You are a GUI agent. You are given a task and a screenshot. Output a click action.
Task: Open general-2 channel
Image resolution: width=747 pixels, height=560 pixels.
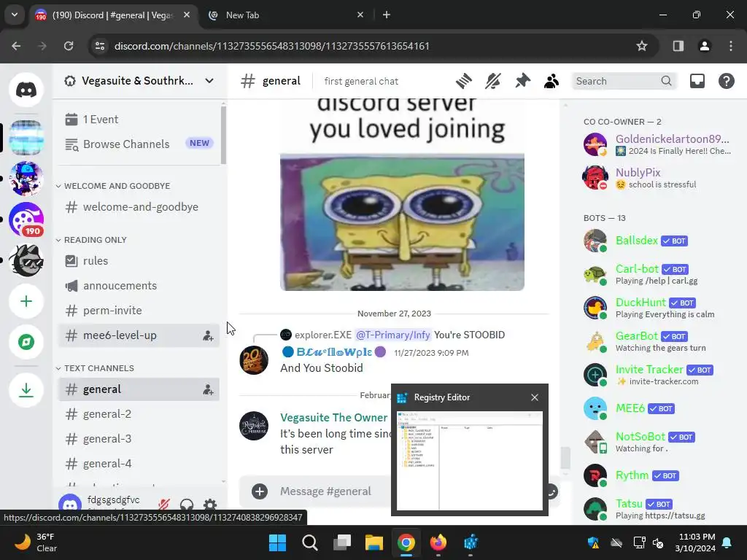click(139, 414)
